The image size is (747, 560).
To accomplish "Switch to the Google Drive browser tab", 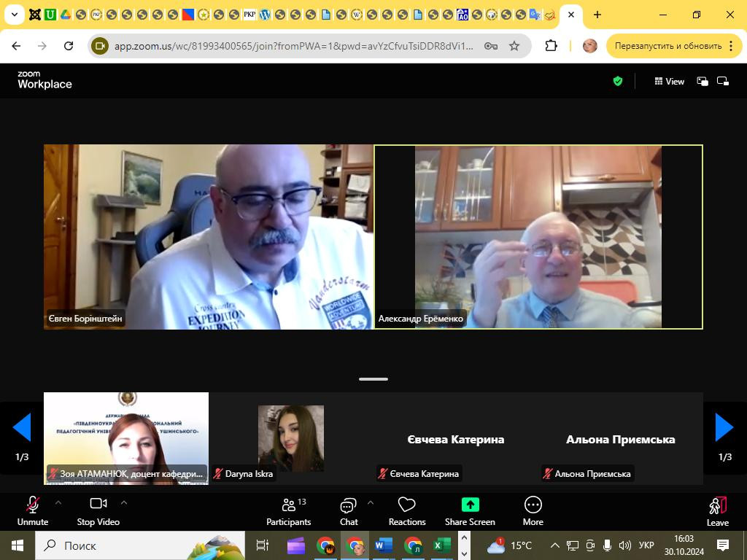I will pyautogui.click(x=65, y=15).
